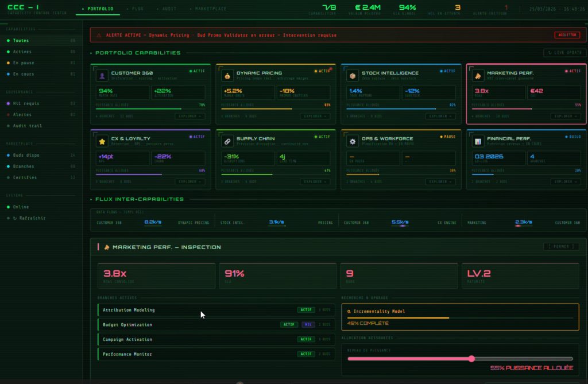The height and width of the screenshot is (384, 588).
Task: Expand the Attribution Modeling branch row
Action: coord(216,310)
